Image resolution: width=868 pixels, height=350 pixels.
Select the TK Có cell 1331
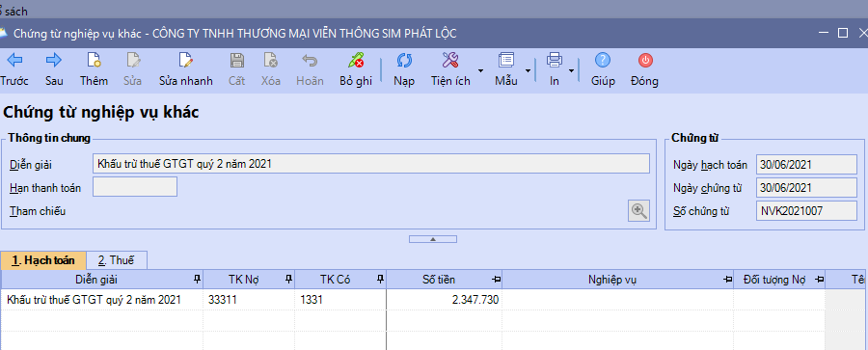[340, 300]
